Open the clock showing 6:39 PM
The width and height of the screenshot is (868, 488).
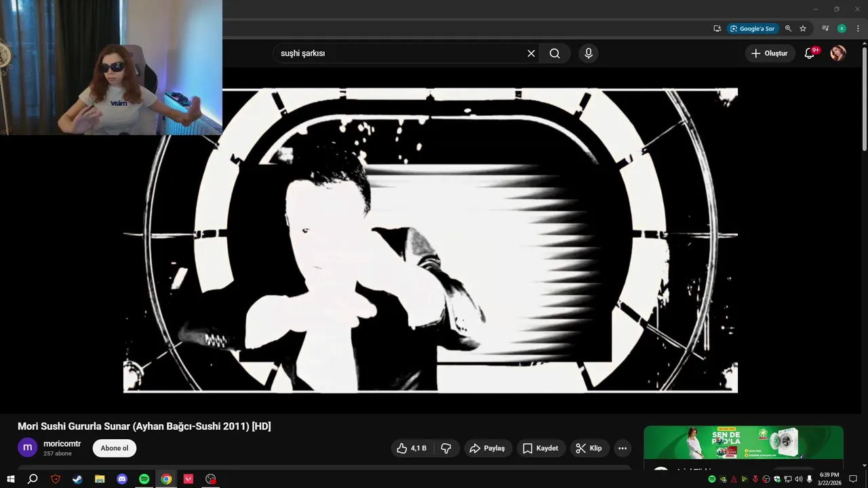coord(829,479)
